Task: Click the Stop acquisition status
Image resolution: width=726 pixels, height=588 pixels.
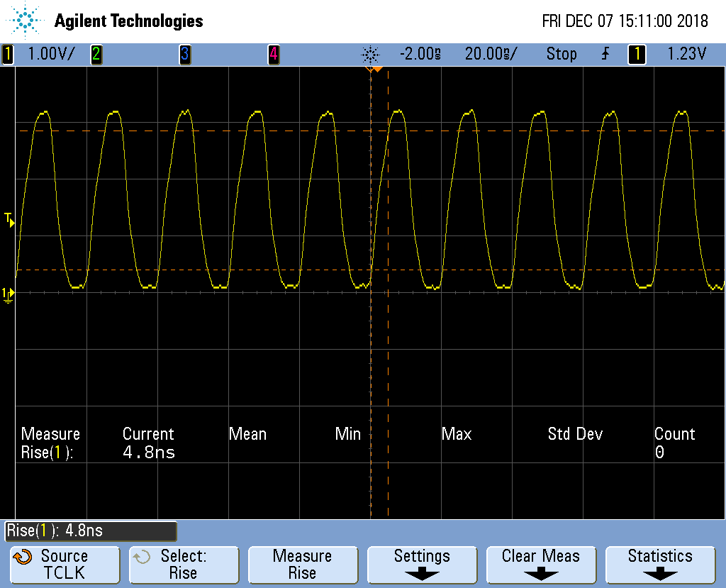Action: [562, 54]
